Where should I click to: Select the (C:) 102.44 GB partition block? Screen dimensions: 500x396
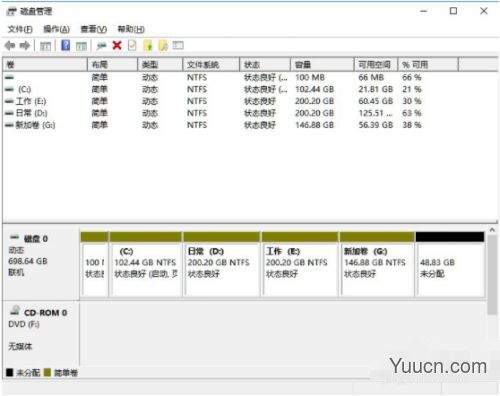coord(146,264)
